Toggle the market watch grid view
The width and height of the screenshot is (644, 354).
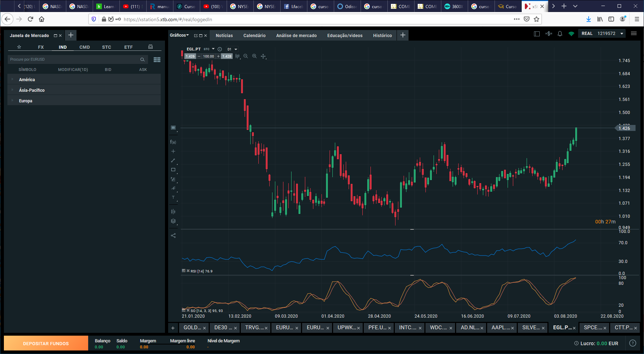(157, 60)
